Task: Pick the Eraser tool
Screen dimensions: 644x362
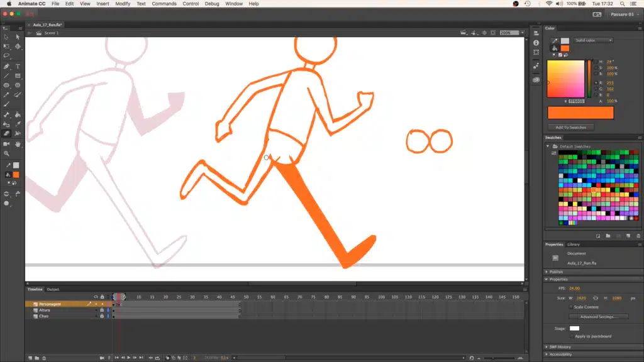Action: pos(6,133)
